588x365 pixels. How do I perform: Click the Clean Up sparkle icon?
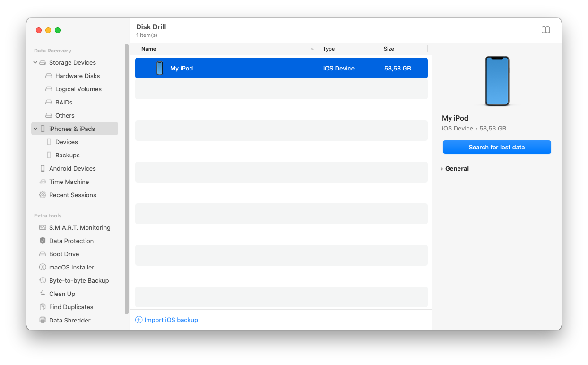pyautogui.click(x=43, y=294)
